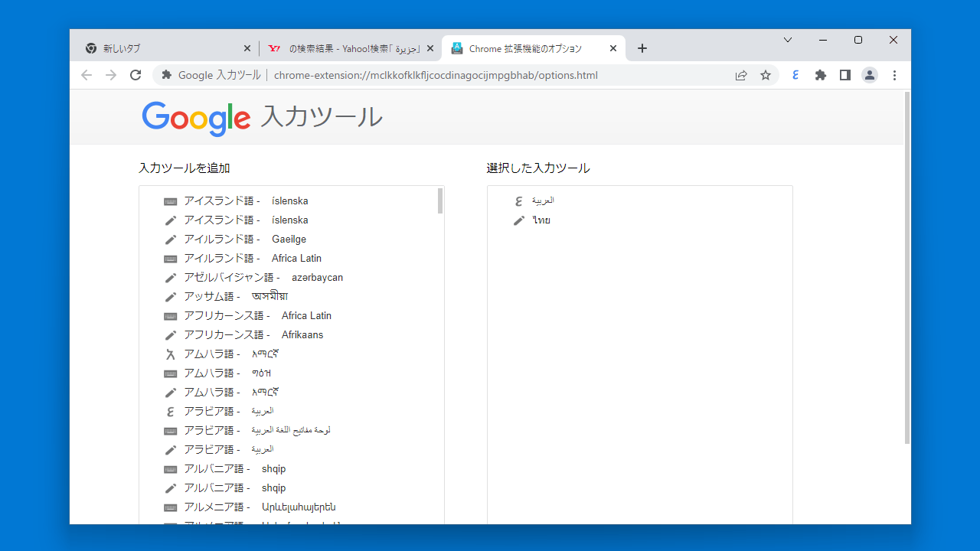This screenshot has height=551, width=980.
Task: Open Google Input Tools extension icon in toolbar
Action: pyautogui.click(x=796, y=75)
